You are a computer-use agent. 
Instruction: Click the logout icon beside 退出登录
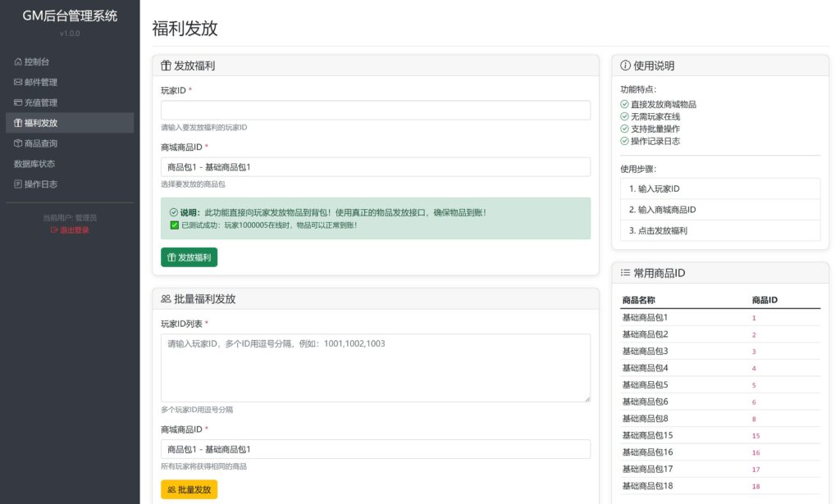click(54, 230)
